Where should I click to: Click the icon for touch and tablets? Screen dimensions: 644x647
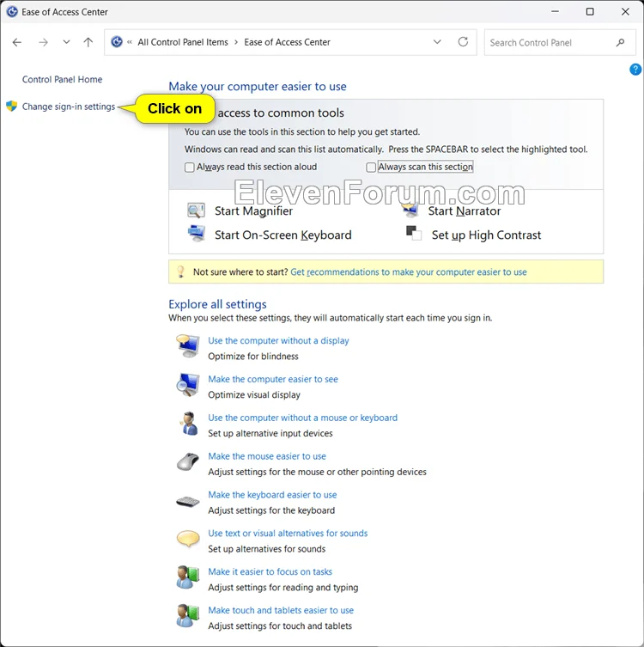tap(188, 616)
